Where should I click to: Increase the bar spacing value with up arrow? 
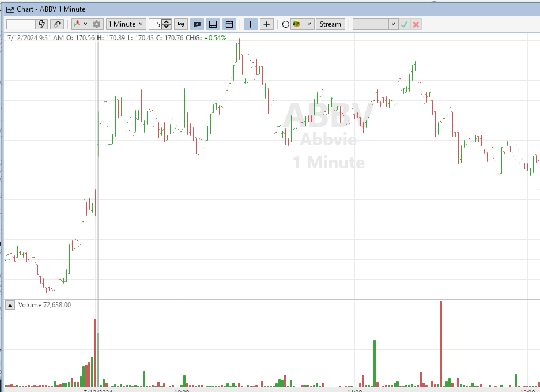(x=167, y=22)
